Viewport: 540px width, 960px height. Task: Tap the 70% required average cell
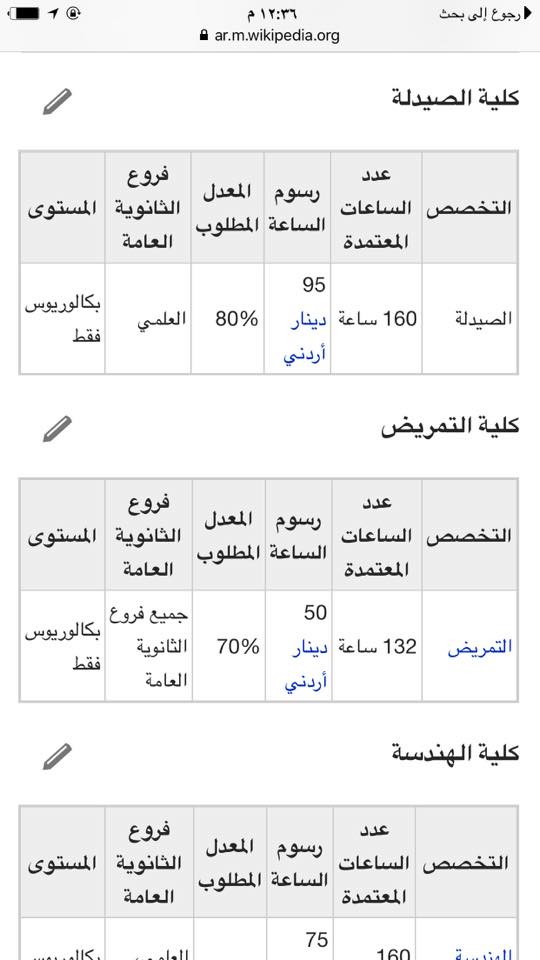[229, 647]
